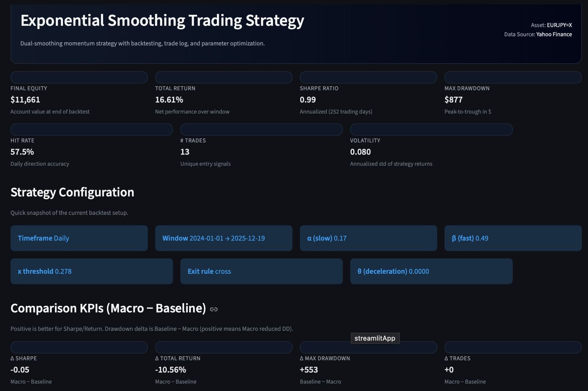Click the Timeframe Daily chip
This screenshot has height=391, width=588.
(79, 238)
